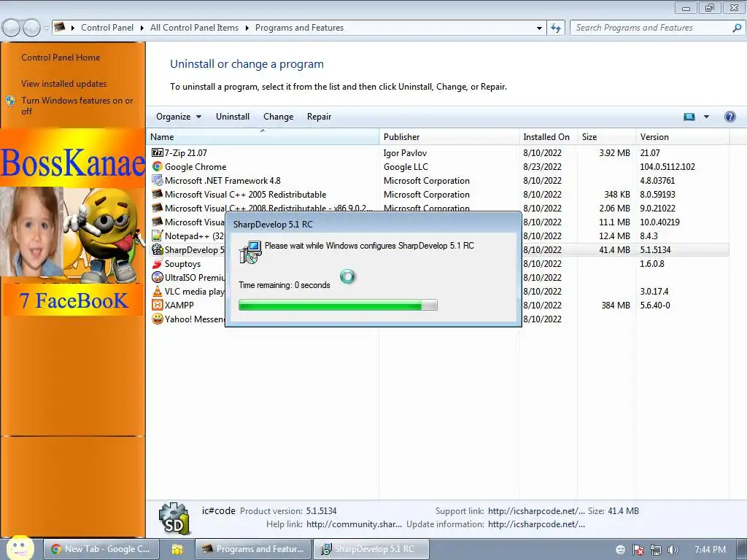Open the Organize dropdown menu
This screenshot has width=747, height=560.
pos(179,117)
